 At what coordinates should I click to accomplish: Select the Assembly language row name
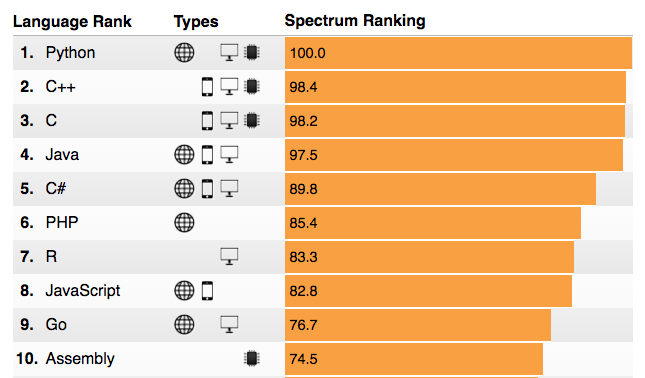80,359
